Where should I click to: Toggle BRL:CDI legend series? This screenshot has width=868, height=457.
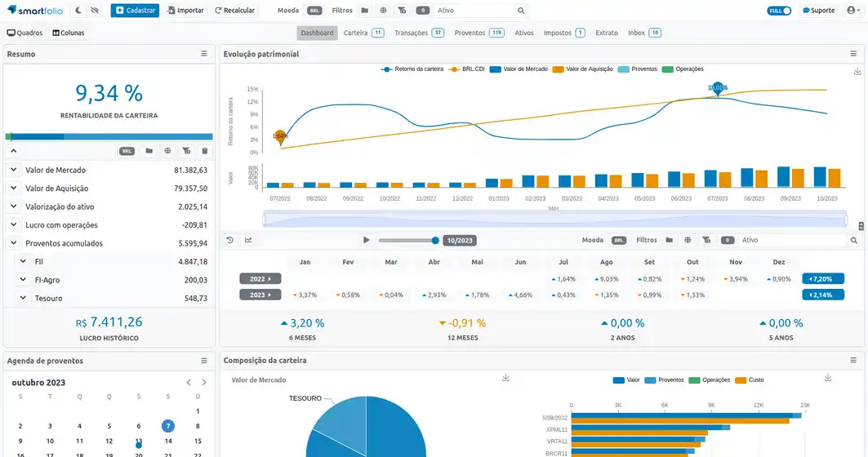click(466, 69)
